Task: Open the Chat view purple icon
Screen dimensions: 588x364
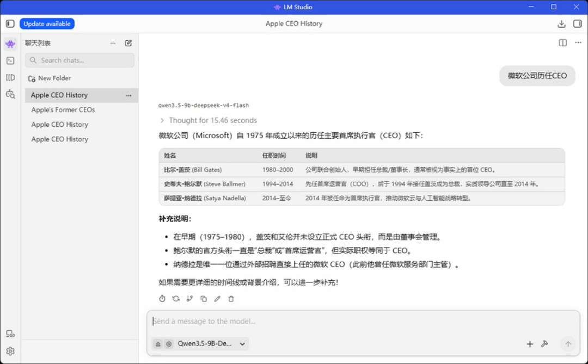Action: 10,44
